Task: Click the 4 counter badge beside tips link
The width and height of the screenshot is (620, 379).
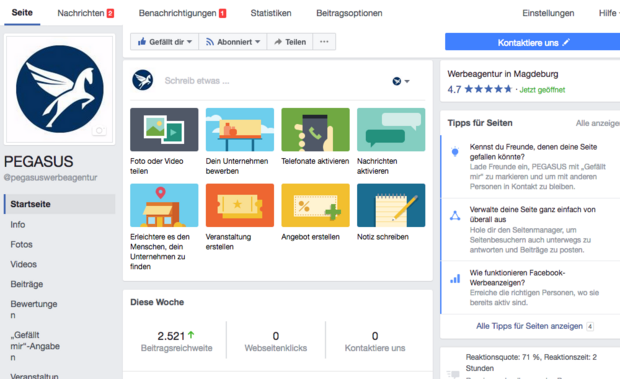Action: pyautogui.click(x=590, y=326)
